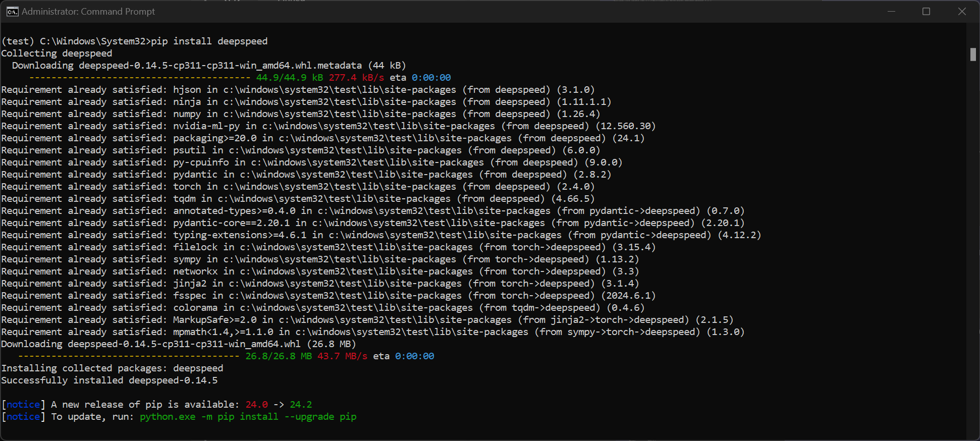980x441 pixels.
Task: Click the 26.8/26.8 MB download progress bar
Action: pos(129,356)
